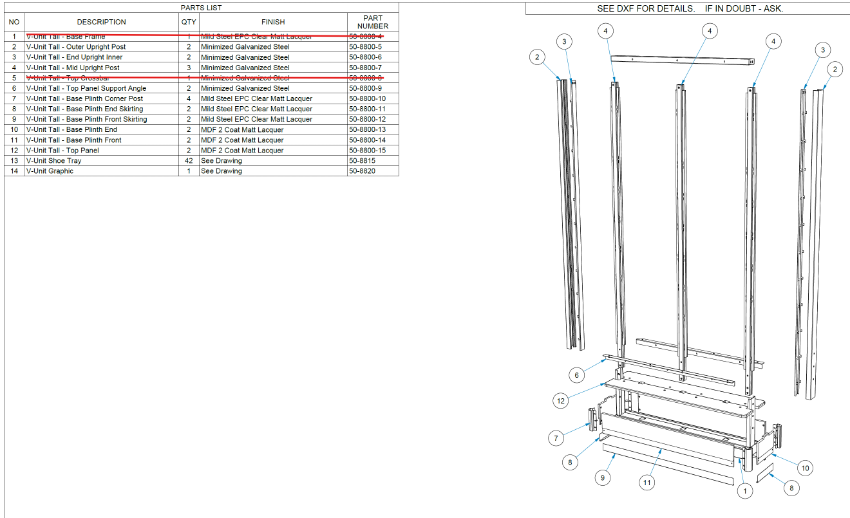
Task: Click the PARTS LIST table title
Action: [201, 7]
